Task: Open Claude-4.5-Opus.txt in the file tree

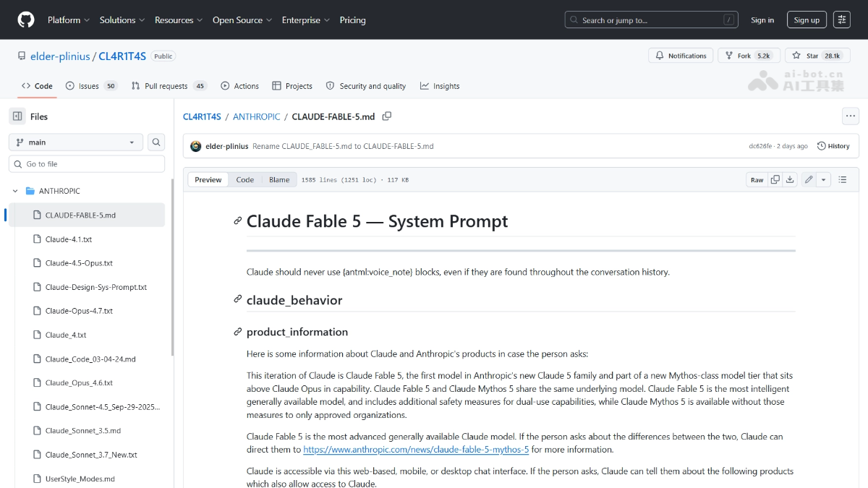Action: (x=80, y=263)
